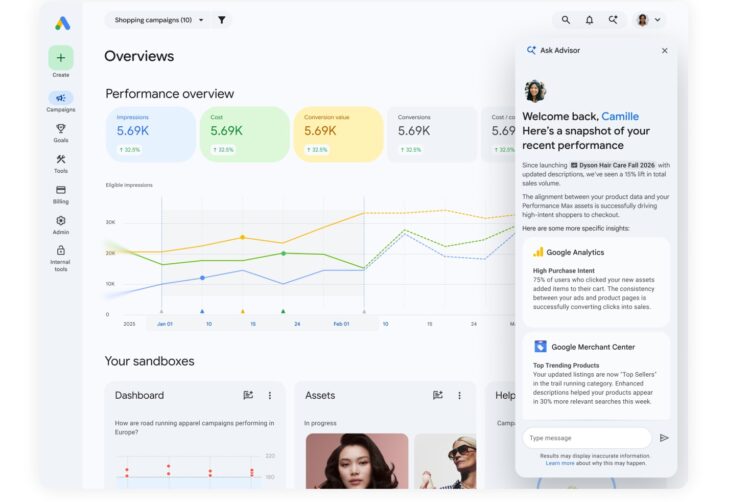Click the Eligible impressions chart label

(x=129, y=185)
